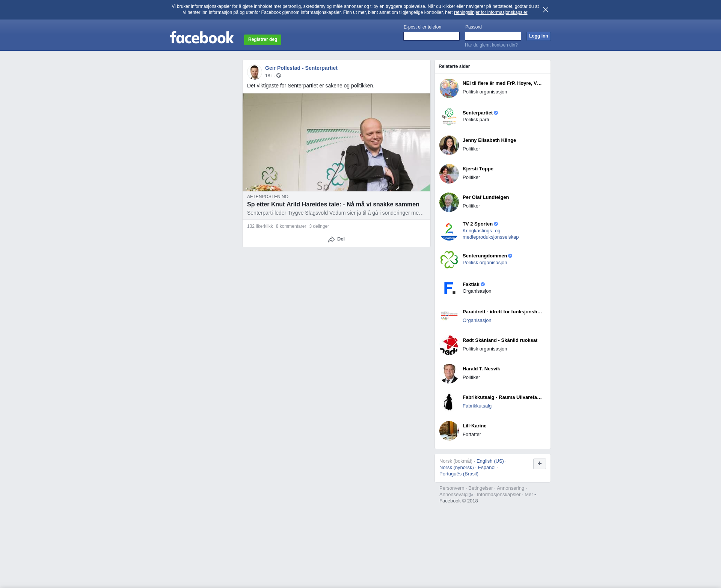Image resolution: width=721 pixels, height=588 pixels.
Task: Click the Faktisk F logo
Action: click(449, 288)
